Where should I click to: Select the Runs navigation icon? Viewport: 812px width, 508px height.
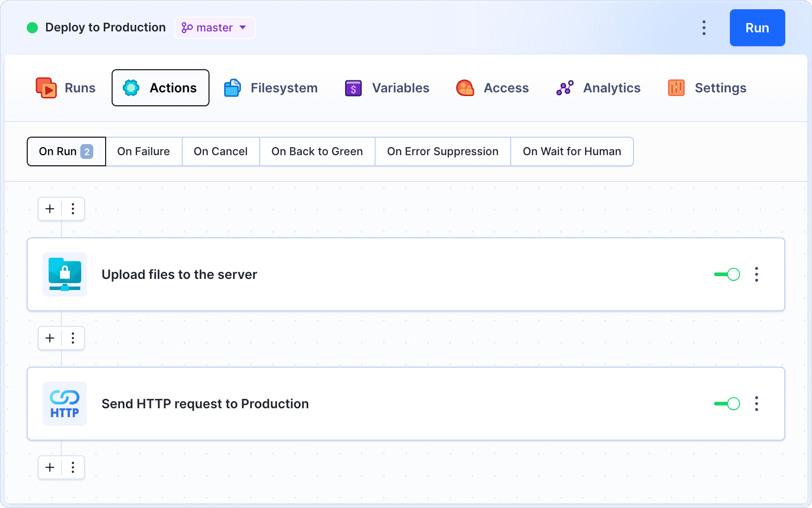(45, 88)
